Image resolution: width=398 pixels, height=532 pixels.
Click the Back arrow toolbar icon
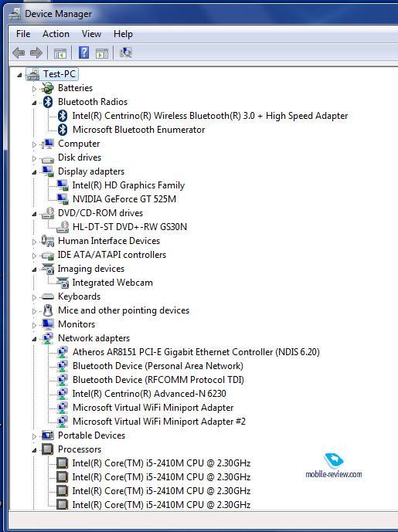pos(19,53)
